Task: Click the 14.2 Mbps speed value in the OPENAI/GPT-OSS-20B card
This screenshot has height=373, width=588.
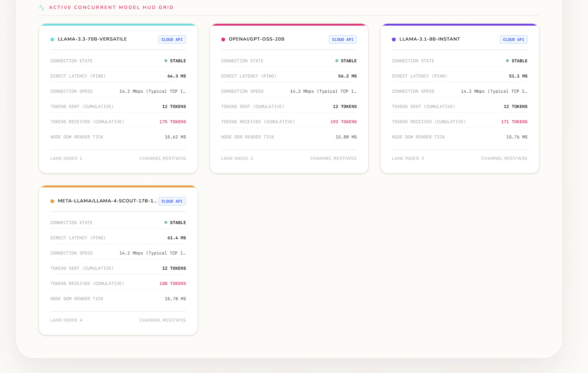Action: (x=323, y=91)
